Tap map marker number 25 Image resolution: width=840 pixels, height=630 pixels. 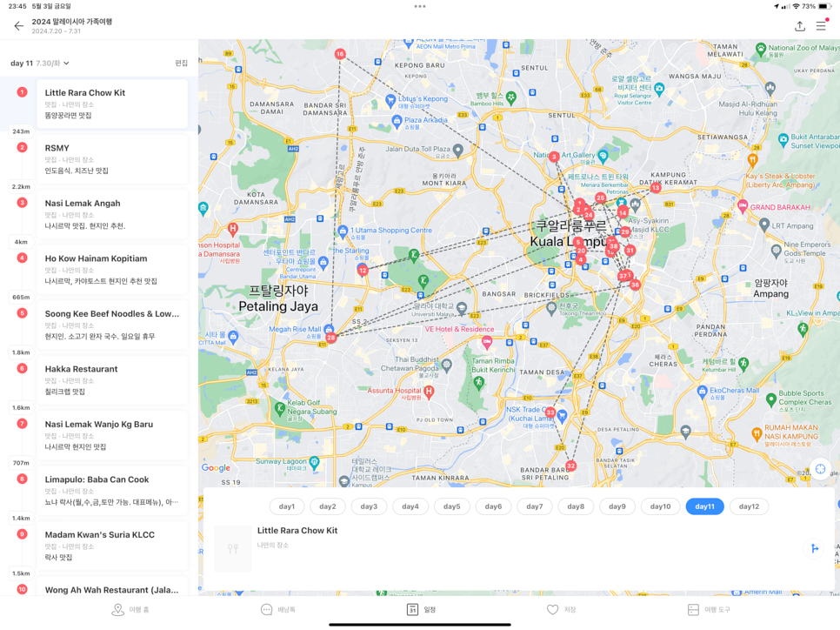[x=601, y=198]
